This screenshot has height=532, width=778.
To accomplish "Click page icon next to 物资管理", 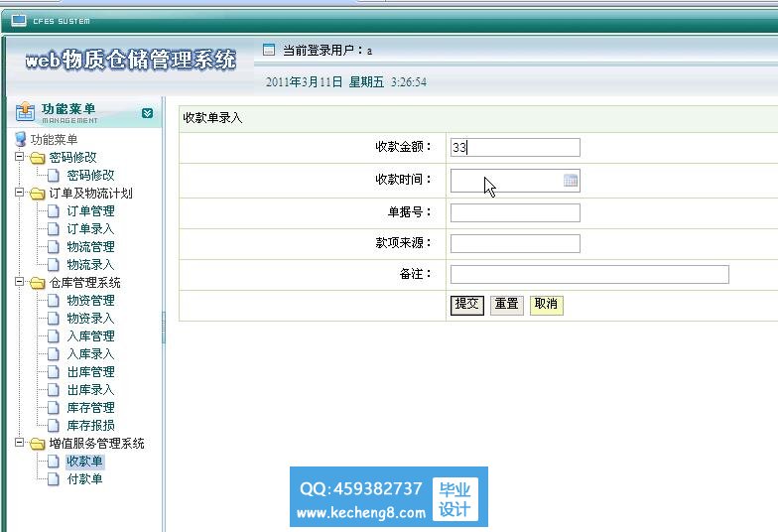I will point(54,301).
